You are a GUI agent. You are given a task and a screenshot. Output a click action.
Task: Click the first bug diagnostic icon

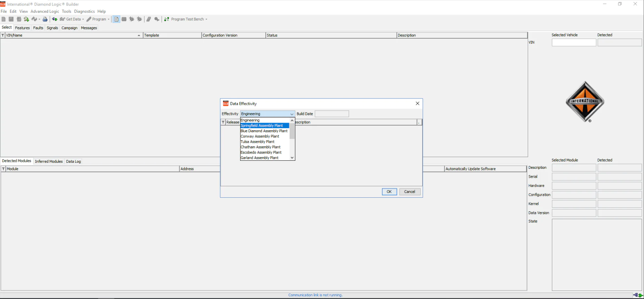click(132, 19)
